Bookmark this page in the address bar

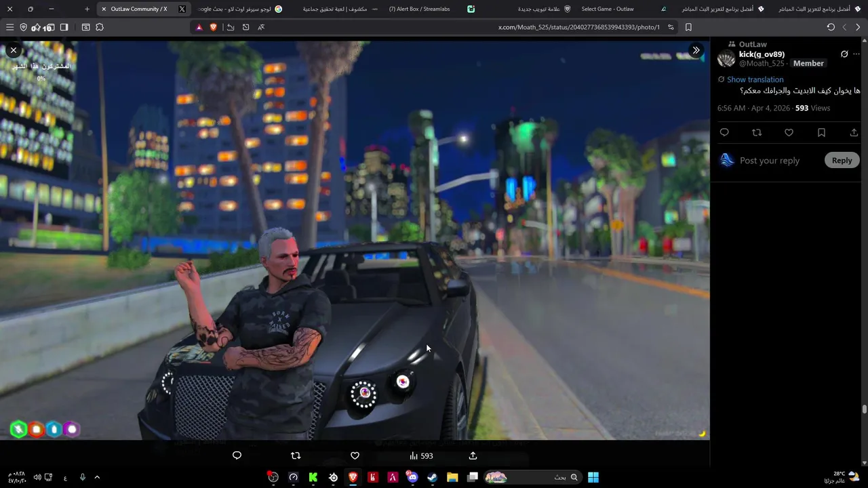point(688,27)
